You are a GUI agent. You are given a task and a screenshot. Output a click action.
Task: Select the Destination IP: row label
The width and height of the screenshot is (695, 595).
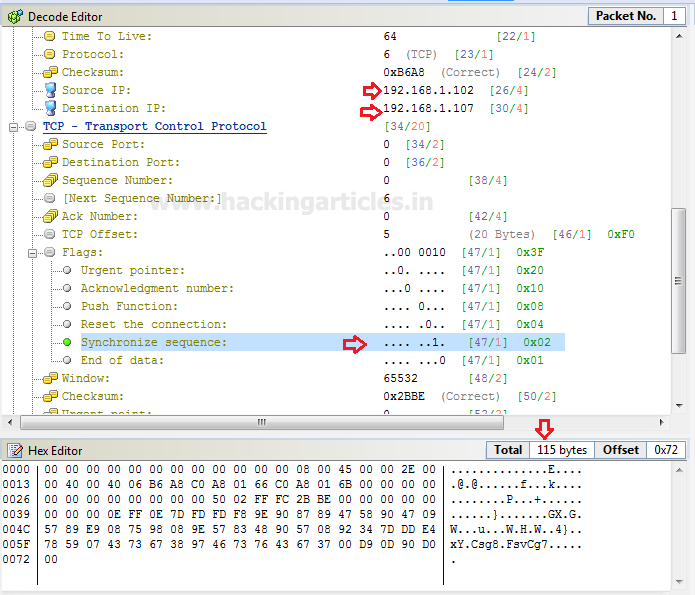(x=113, y=108)
